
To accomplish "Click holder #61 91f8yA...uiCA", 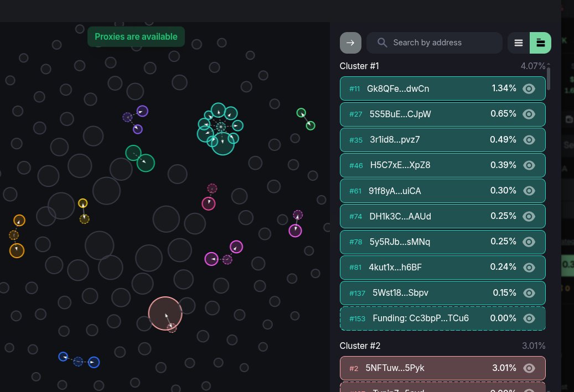I will [443, 191].
